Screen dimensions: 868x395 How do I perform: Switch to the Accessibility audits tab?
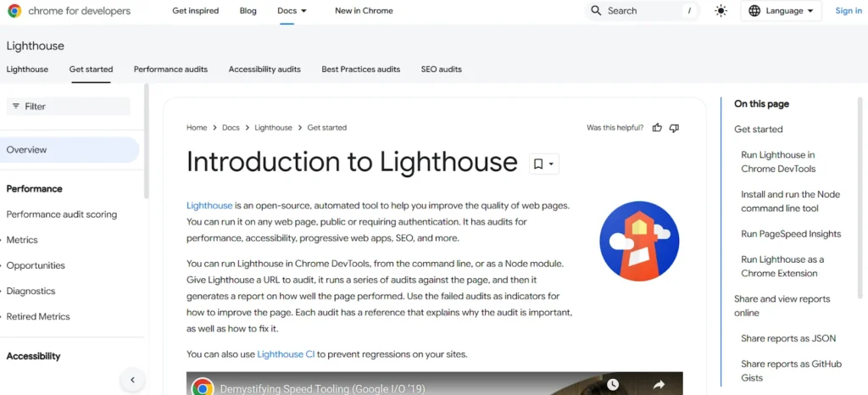click(x=264, y=70)
